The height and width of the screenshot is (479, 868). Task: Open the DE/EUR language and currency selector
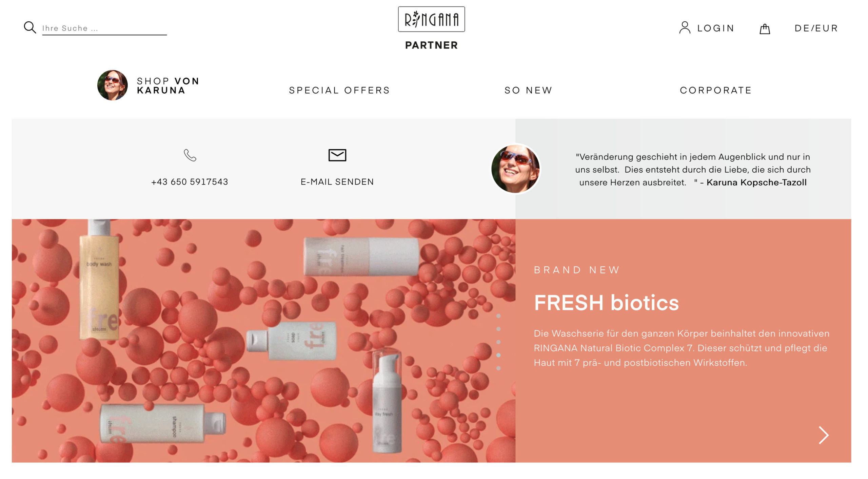(x=816, y=28)
